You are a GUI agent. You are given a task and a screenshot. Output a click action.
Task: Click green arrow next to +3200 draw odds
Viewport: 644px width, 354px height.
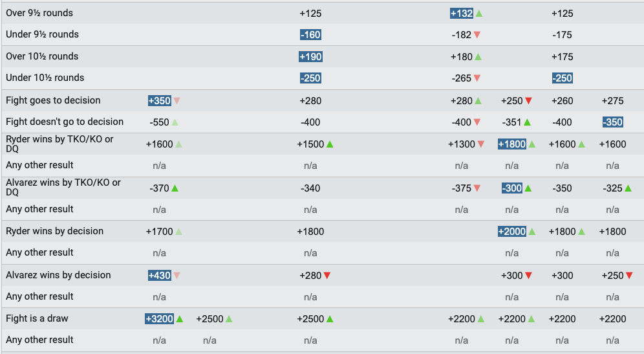click(x=180, y=318)
